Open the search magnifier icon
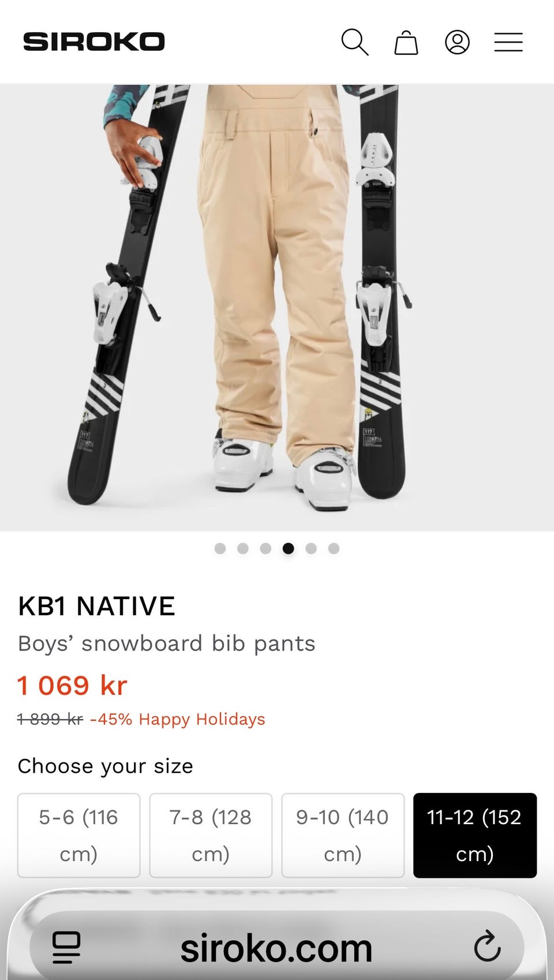Screen dimensions: 554x980 354,42
